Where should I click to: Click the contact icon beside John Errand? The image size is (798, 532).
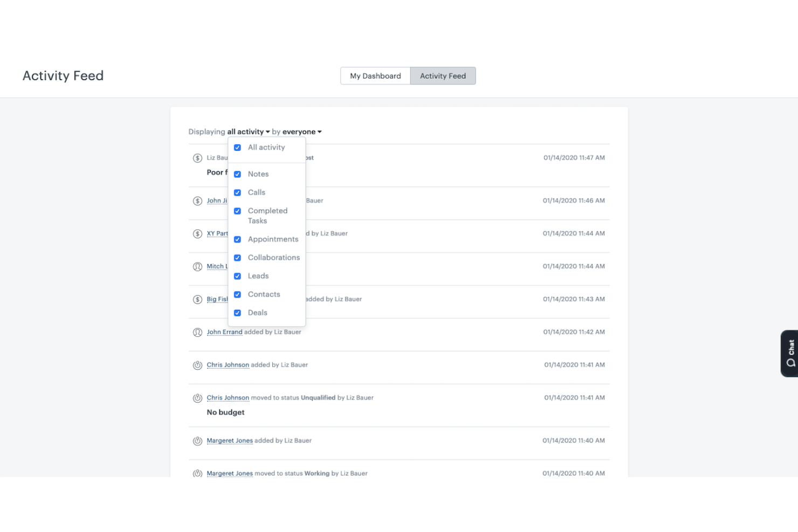[198, 332]
